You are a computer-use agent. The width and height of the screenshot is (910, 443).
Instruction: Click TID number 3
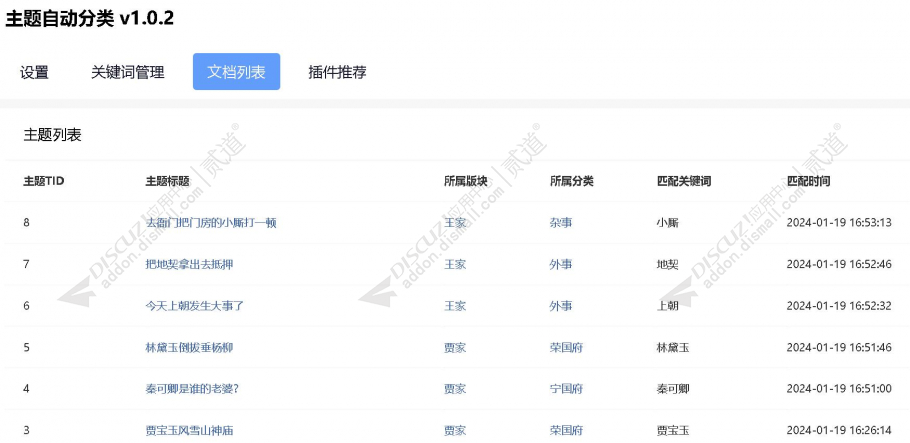[27, 431]
